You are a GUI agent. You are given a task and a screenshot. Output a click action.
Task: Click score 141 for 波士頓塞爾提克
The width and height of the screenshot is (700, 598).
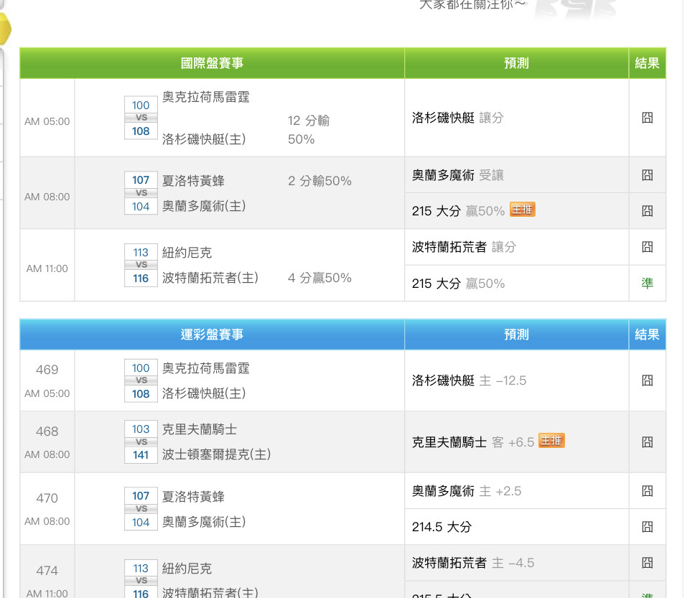click(x=141, y=455)
